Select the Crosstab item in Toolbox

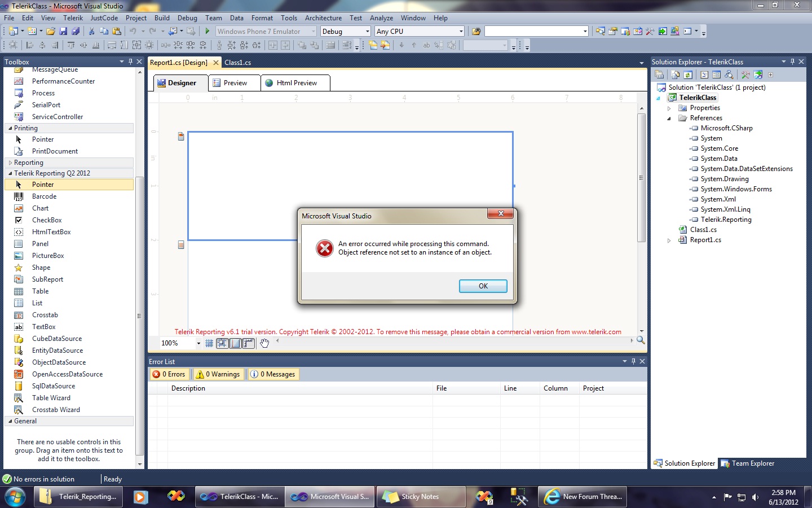click(69, 315)
